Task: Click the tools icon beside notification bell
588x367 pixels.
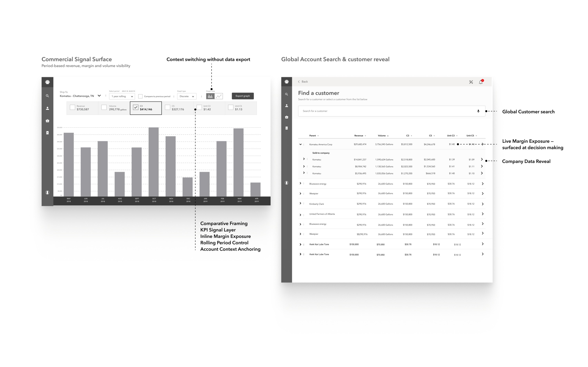Action: click(x=471, y=82)
